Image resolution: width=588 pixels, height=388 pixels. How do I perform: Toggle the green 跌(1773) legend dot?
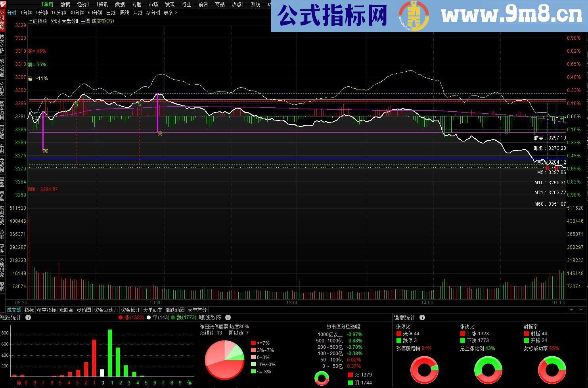point(173,317)
